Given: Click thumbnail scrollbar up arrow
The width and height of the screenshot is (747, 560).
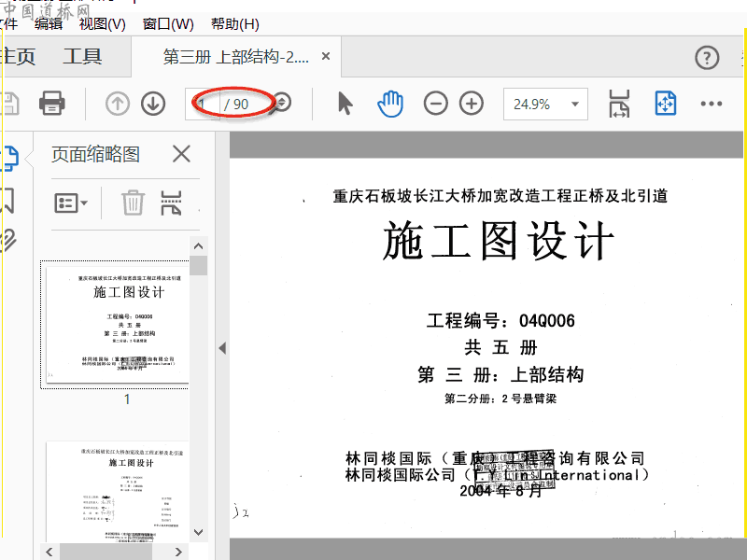Looking at the screenshot, I should [x=199, y=246].
